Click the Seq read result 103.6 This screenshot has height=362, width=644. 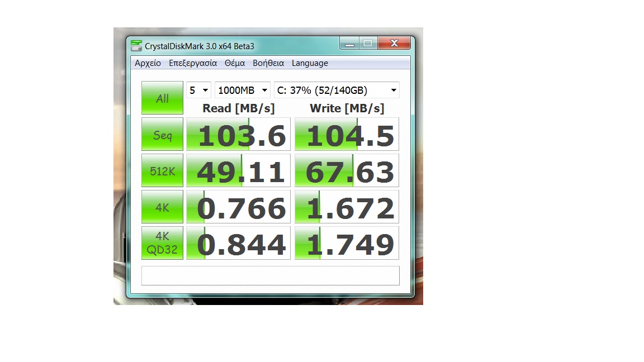(x=238, y=134)
